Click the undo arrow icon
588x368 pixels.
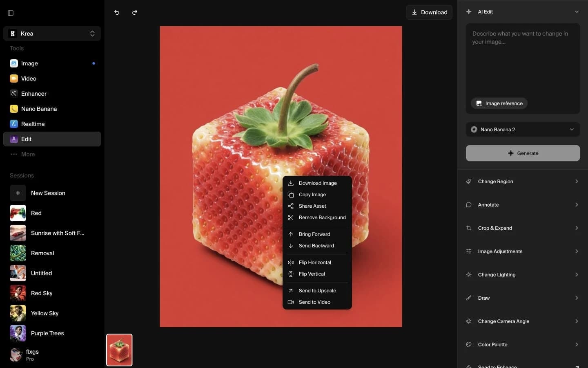click(117, 12)
